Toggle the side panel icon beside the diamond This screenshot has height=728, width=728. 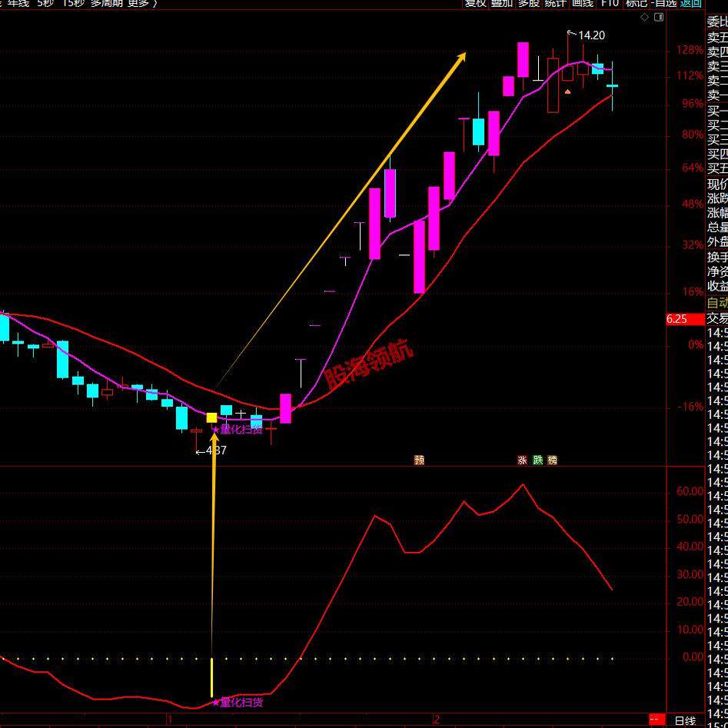[659, 18]
